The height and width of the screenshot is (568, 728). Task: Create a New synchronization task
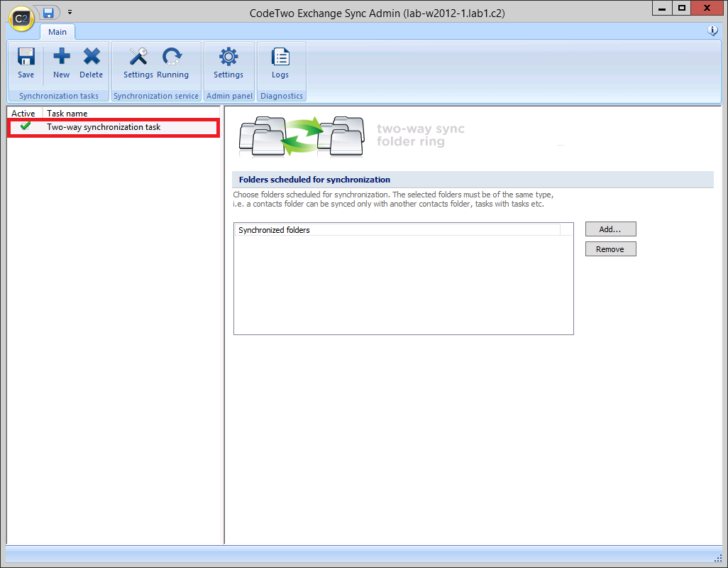(61, 62)
